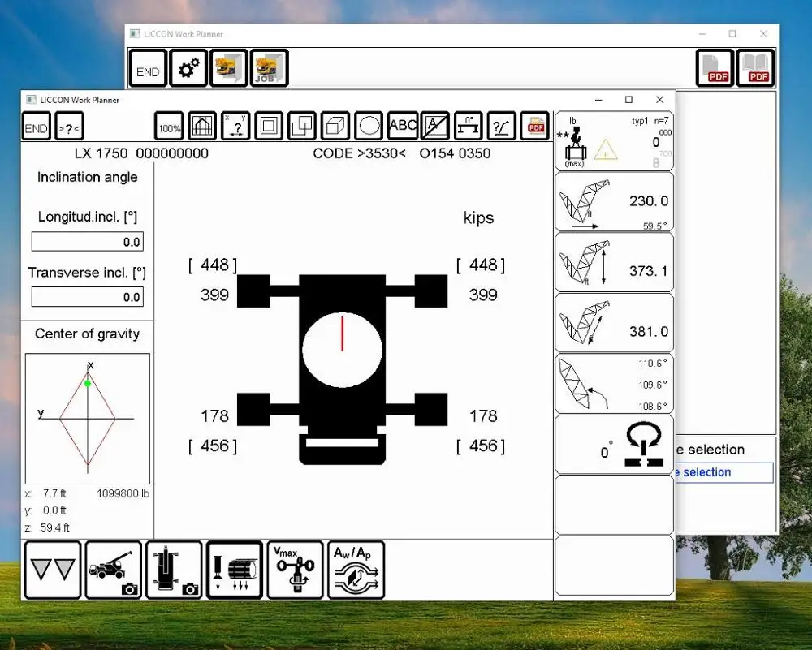
Task: Select the hook height 373.1 panel
Action: tap(614, 262)
